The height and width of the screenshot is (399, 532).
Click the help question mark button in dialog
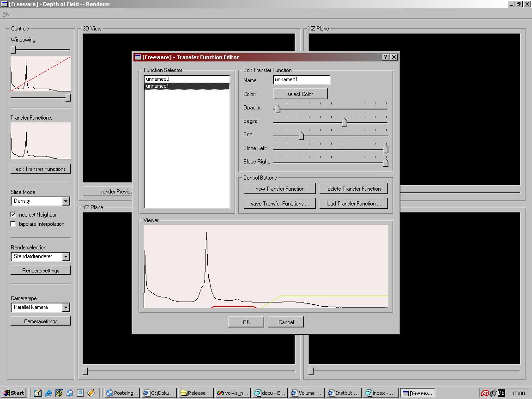pyautogui.click(x=386, y=57)
